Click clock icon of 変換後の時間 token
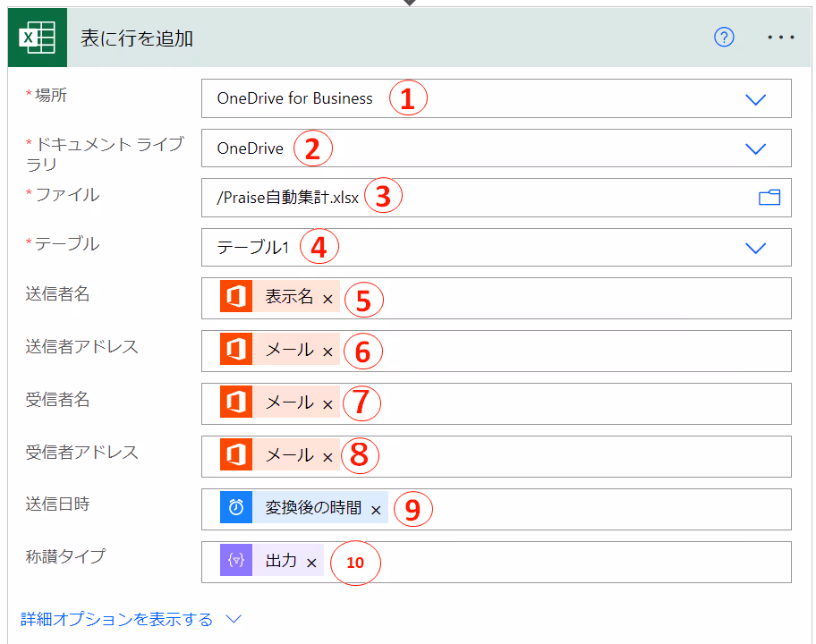Viewport: 816px width, 644px height. tap(236, 507)
